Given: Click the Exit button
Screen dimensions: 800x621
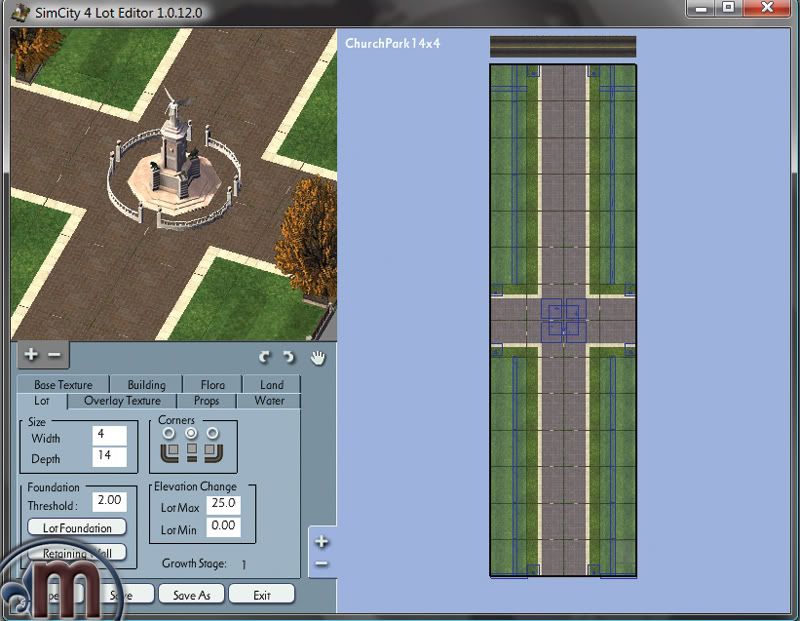Looking at the screenshot, I should coord(261,594).
